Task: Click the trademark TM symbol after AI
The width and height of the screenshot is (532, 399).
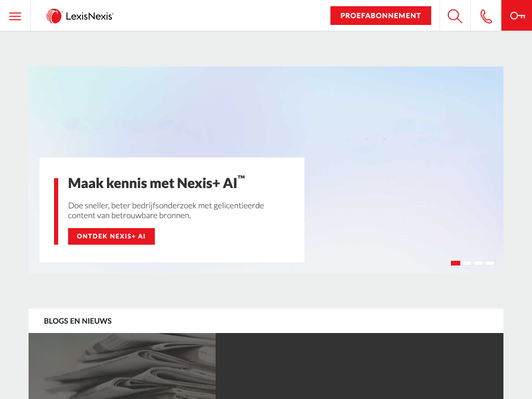Action: 241,177
